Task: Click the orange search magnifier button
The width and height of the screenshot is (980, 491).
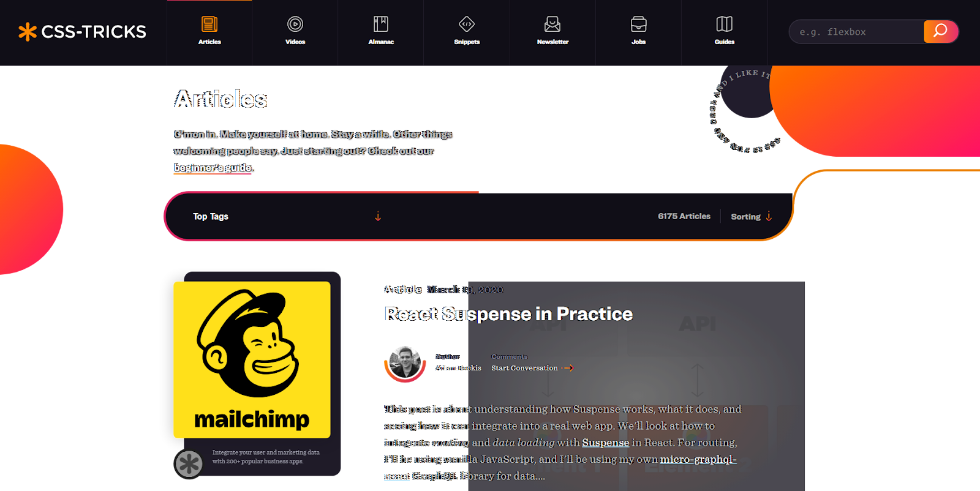Action: [940, 31]
